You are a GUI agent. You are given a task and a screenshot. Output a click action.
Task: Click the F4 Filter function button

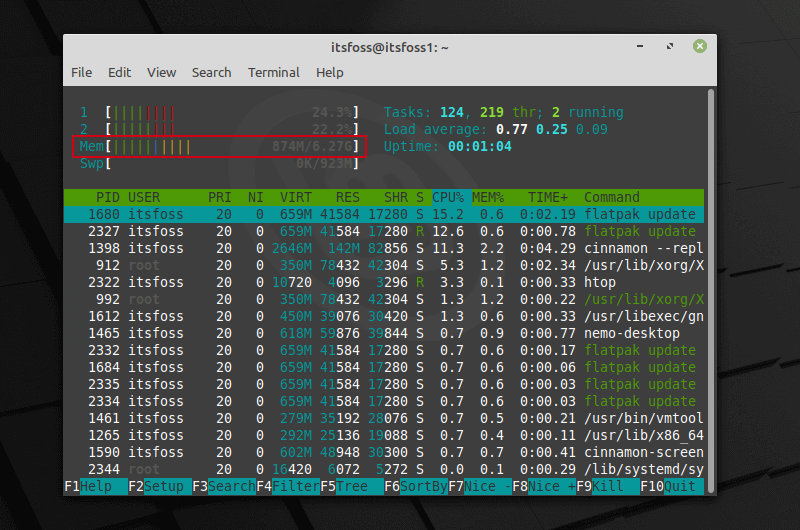(288, 487)
